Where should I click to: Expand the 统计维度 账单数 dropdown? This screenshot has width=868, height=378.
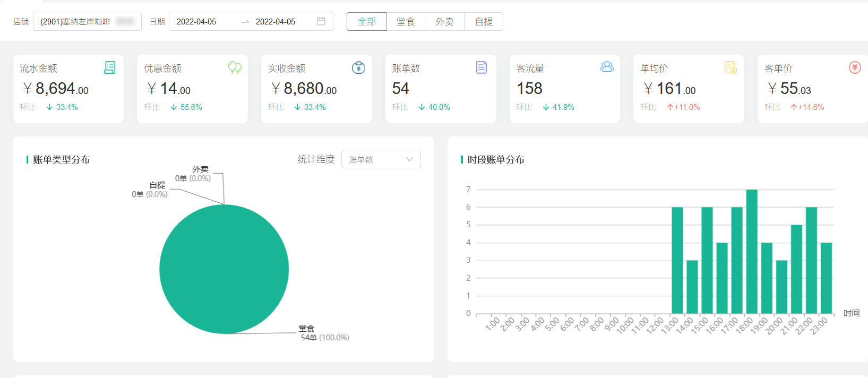[x=381, y=159]
